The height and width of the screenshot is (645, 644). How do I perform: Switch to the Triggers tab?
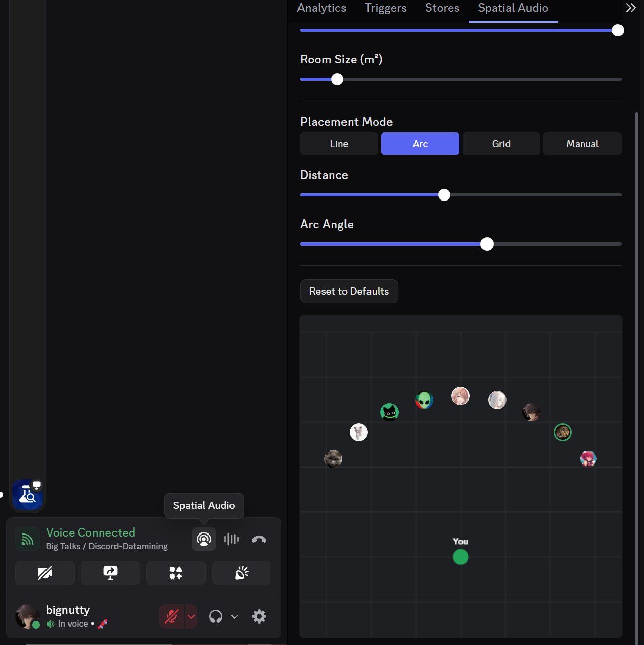[386, 8]
